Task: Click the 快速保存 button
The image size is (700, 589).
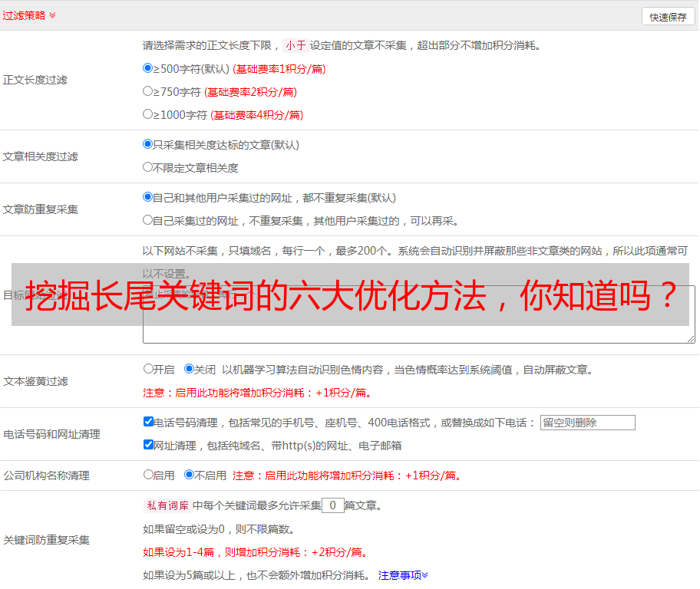Action: (x=668, y=17)
